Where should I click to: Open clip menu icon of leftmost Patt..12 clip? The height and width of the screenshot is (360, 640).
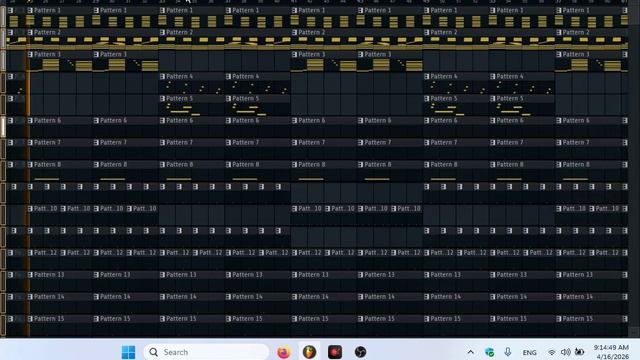[30, 253]
